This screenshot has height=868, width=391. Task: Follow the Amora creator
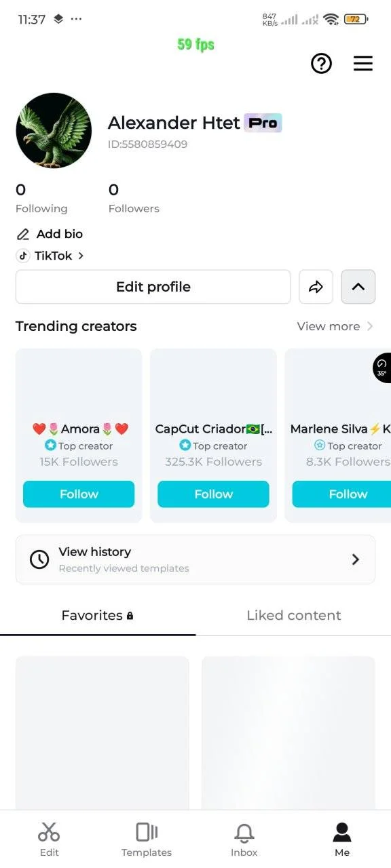point(79,494)
